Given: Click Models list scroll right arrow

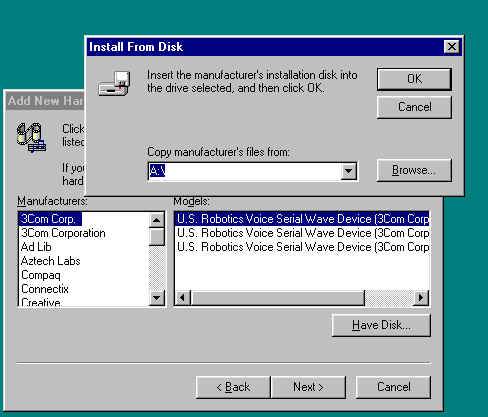Looking at the screenshot, I should point(421,298).
